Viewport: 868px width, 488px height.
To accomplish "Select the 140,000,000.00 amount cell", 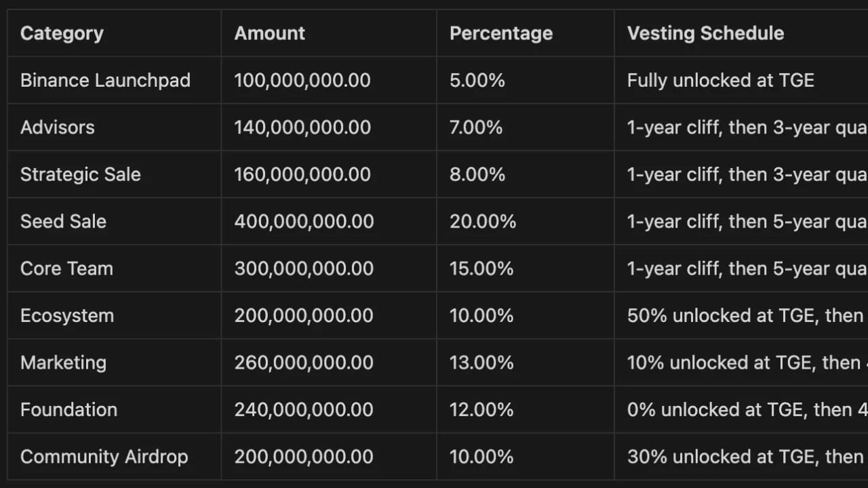I will [302, 127].
